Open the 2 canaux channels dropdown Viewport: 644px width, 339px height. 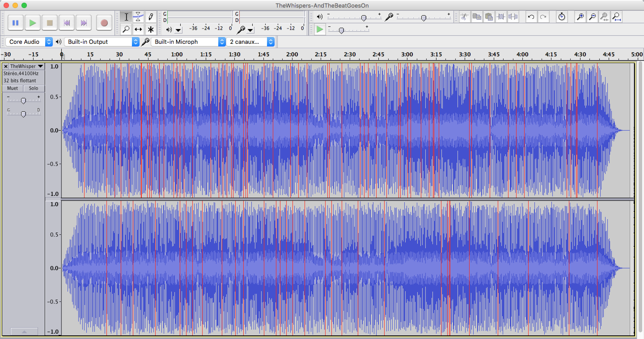pos(250,42)
